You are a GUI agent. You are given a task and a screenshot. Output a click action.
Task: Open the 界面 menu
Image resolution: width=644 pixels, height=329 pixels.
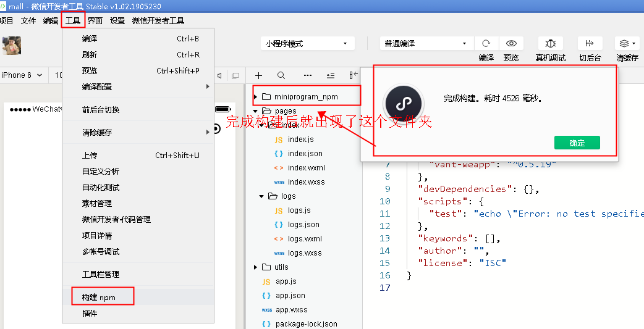(95, 20)
